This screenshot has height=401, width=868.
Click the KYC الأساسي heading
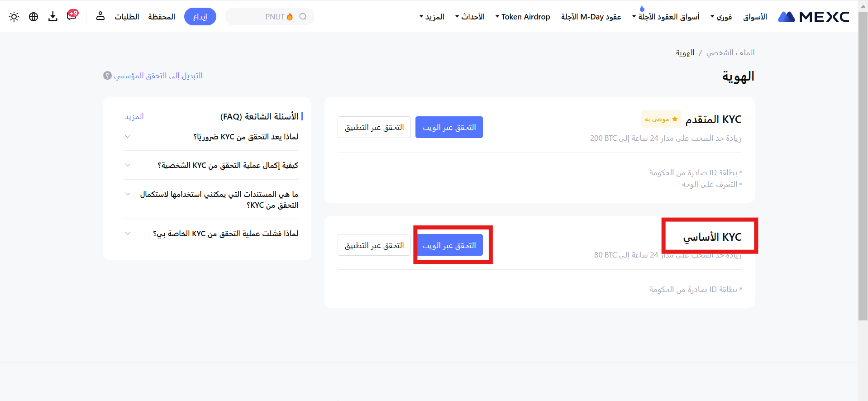point(712,237)
